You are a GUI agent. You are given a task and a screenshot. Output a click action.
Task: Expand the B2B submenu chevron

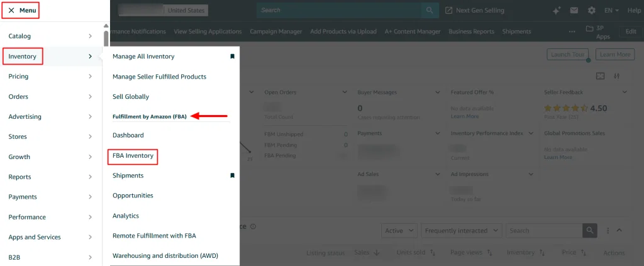[90, 257]
